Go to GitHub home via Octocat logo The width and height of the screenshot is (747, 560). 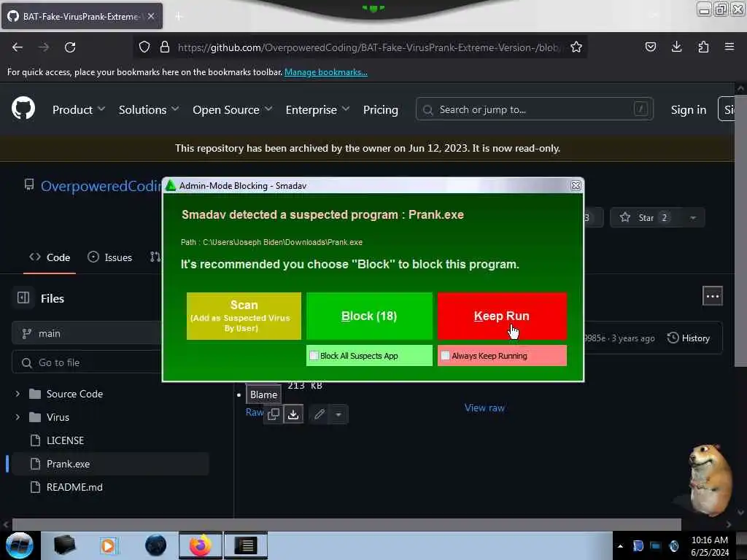pos(23,108)
